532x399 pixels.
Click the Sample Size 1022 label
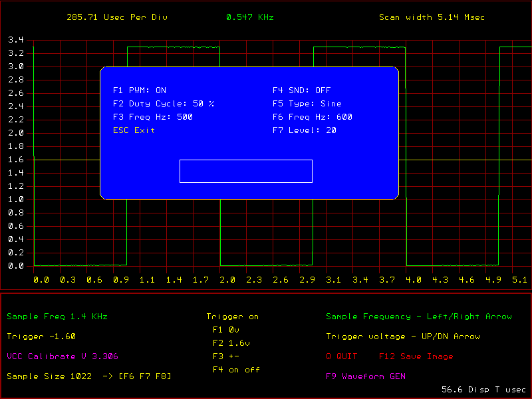point(47,376)
